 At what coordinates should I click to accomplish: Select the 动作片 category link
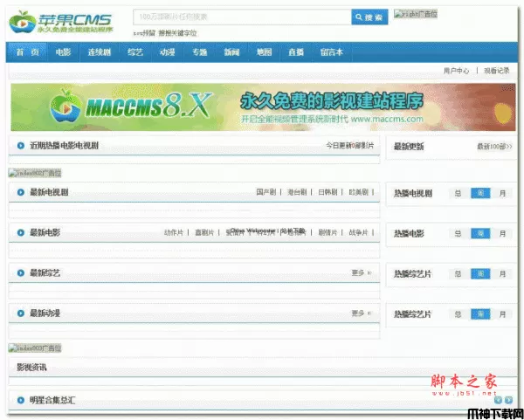[174, 232]
